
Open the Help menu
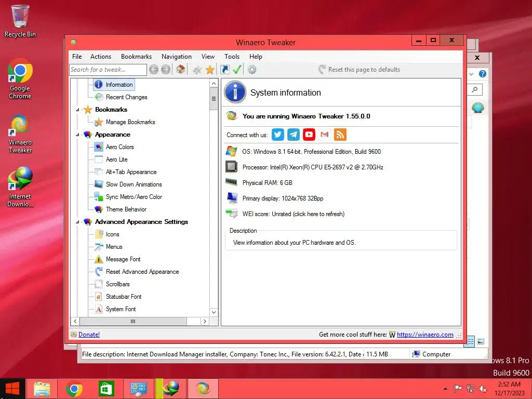pyautogui.click(x=256, y=57)
